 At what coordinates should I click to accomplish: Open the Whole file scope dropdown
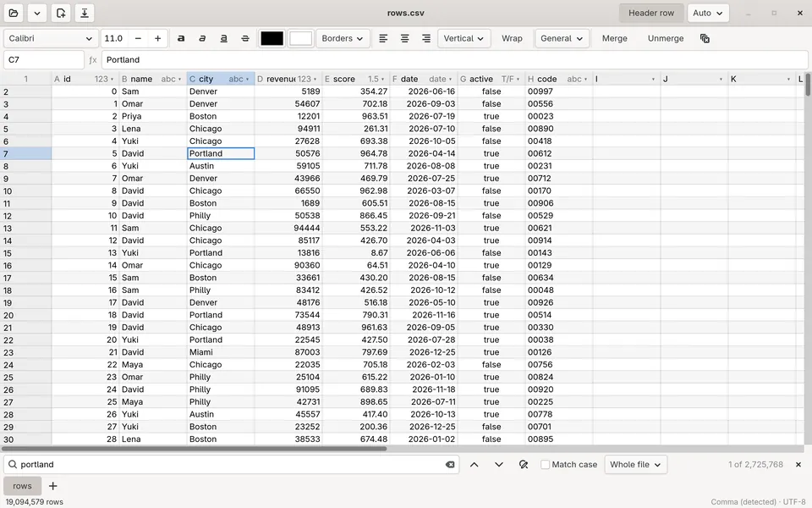pos(635,465)
